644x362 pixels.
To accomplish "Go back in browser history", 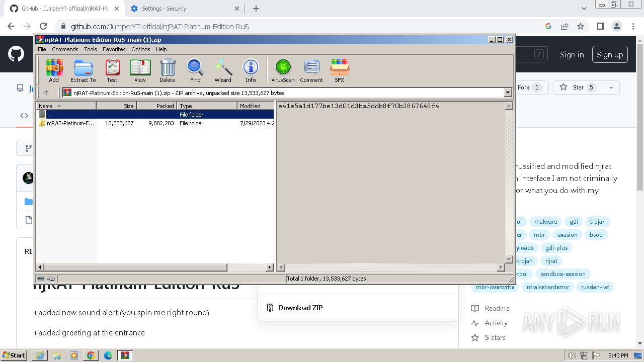I will pos(11,26).
